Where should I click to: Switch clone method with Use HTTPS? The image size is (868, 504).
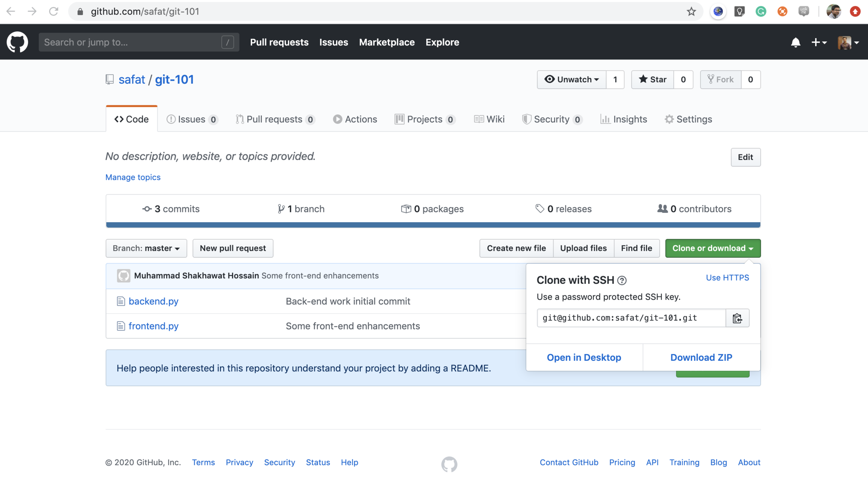coord(727,277)
